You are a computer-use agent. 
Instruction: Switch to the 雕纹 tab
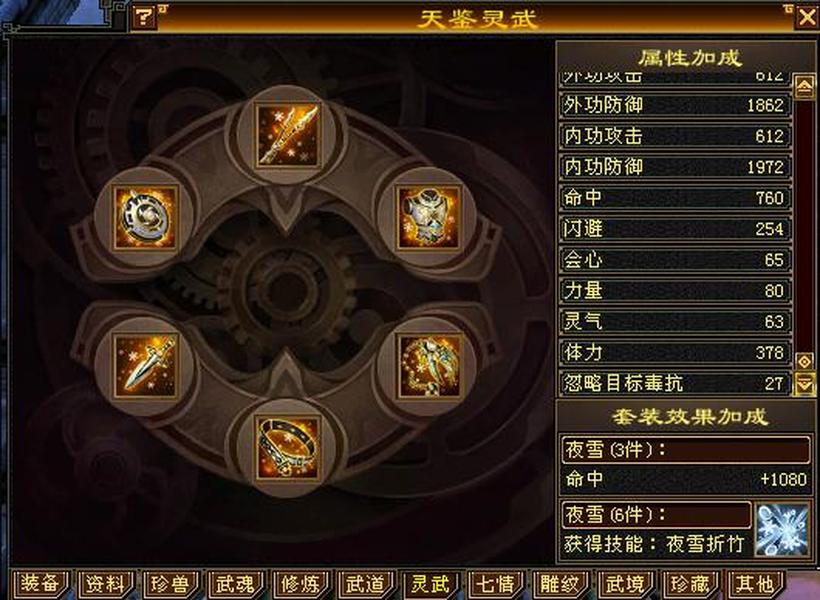[x=561, y=584]
